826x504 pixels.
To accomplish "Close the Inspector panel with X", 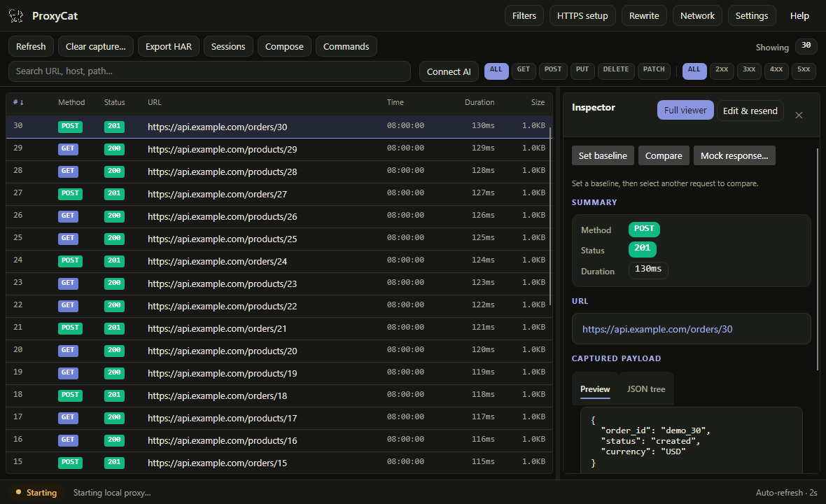I will pyautogui.click(x=799, y=115).
